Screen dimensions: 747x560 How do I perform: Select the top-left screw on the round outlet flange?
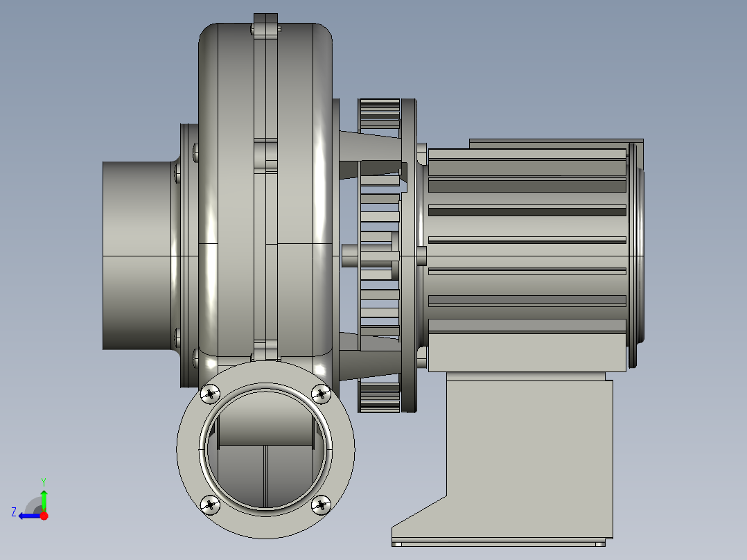click(209, 394)
